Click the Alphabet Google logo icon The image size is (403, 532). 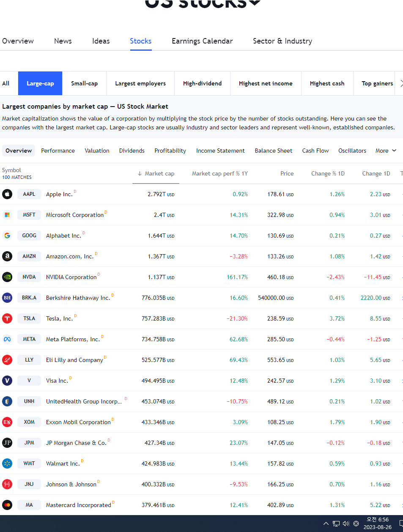click(7, 236)
